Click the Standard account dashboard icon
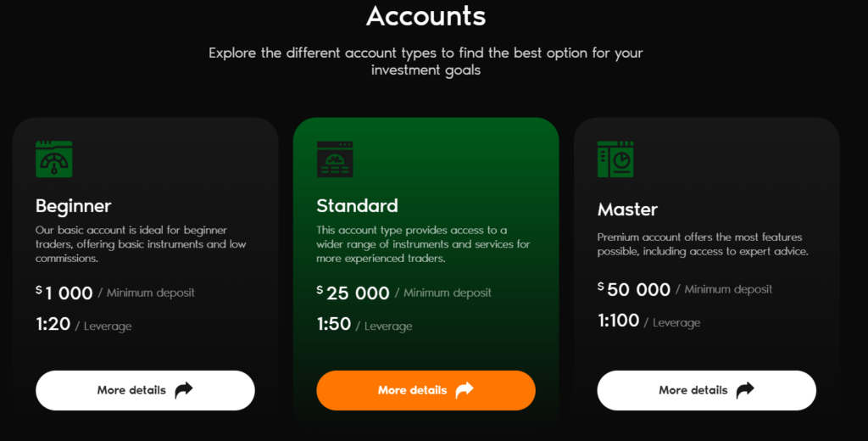Viewport: 868px width, 441px height. pyautogui.click(x=334, y=159)
